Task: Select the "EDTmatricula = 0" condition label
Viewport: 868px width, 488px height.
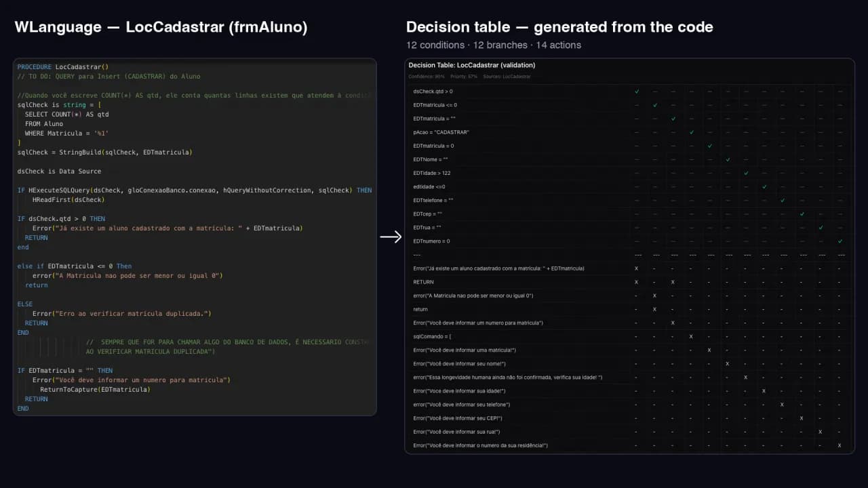Action: click(x=433, y=146)
